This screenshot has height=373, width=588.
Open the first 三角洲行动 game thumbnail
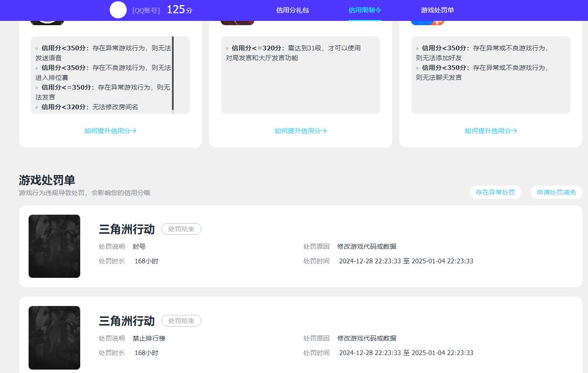coord(54,246)
